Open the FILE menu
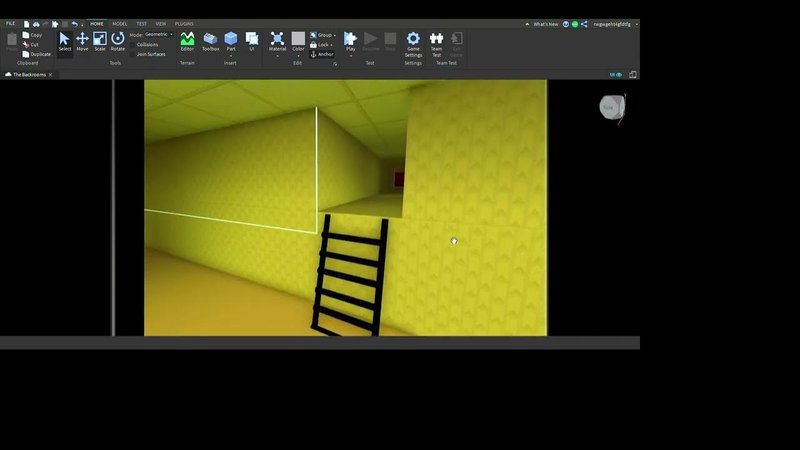 point(10,23)
